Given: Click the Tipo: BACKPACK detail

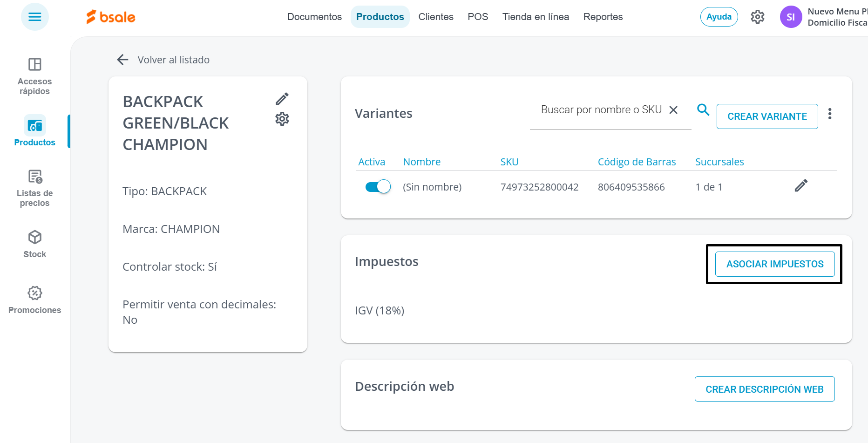Looking at the screenshot, I should coord(164,191).
